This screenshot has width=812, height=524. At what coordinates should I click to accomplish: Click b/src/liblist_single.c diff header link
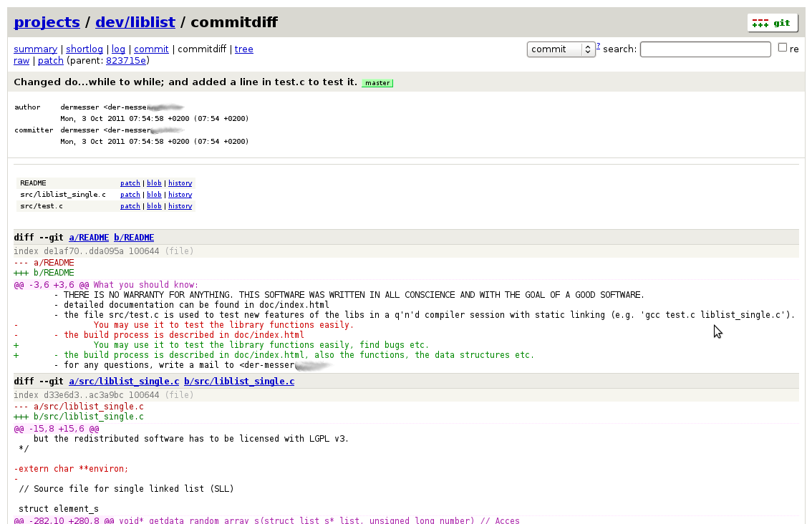[x=238, y=382]
